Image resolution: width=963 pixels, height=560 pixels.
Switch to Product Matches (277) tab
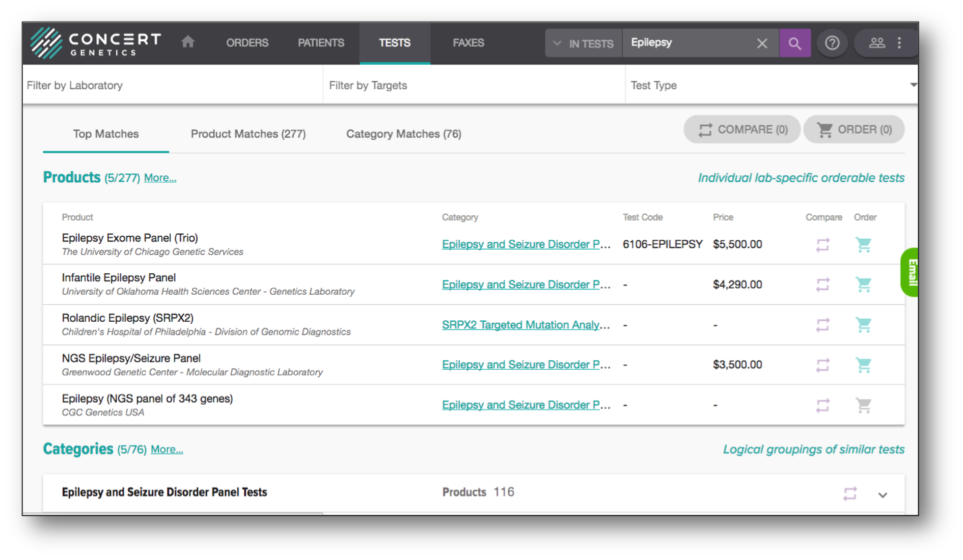(x=248, y=134)
